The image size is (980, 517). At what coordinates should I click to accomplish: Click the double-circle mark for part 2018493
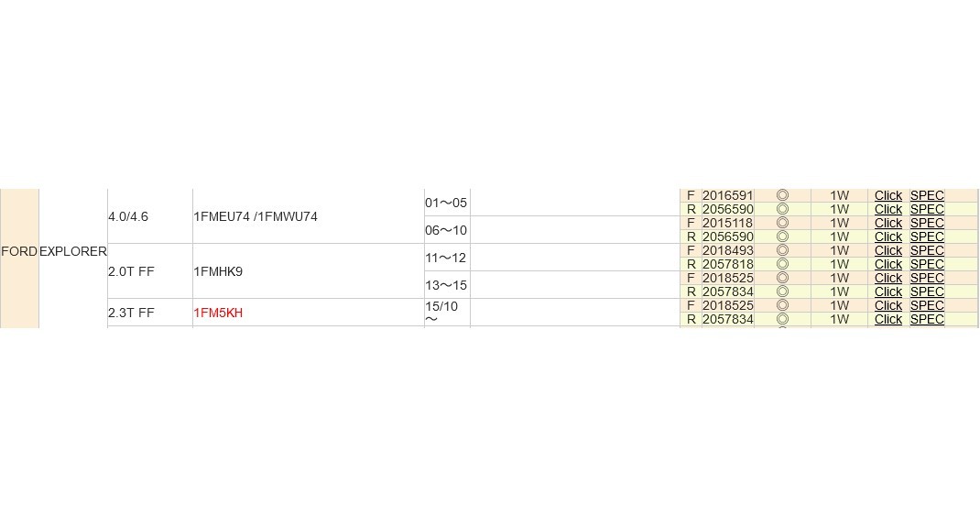[x=782, y=250]
